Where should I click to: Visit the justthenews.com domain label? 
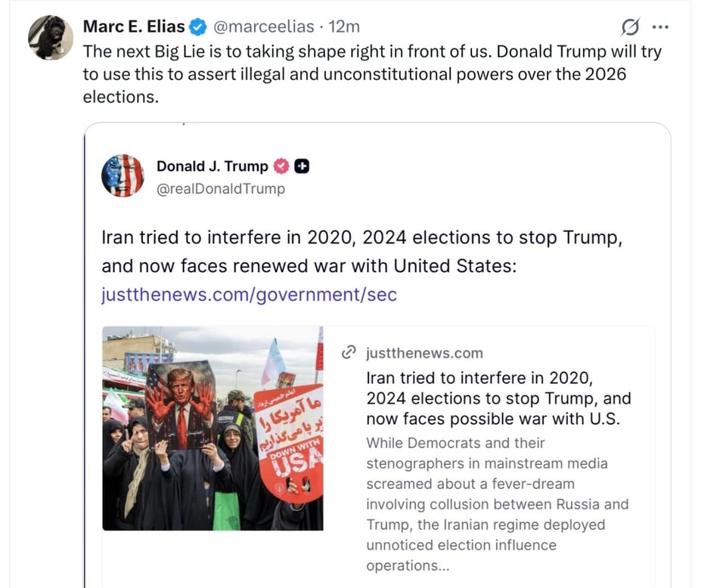coord(424,352)
